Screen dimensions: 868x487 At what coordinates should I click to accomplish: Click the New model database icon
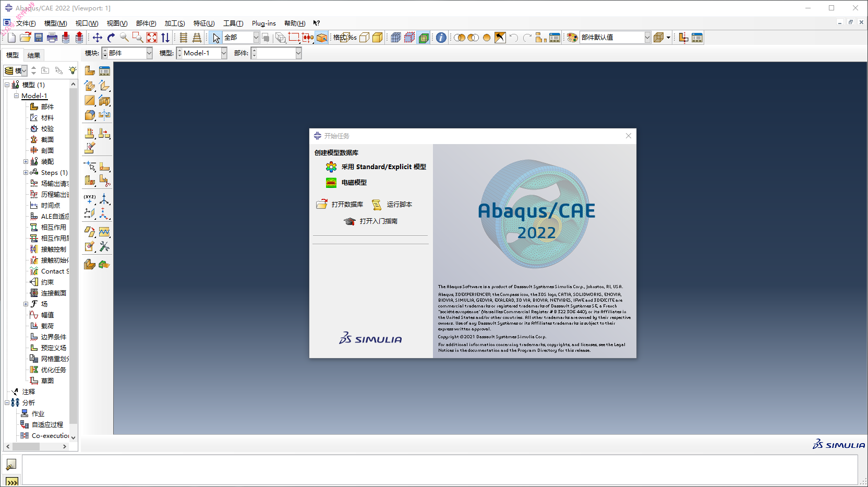(11, 38)
